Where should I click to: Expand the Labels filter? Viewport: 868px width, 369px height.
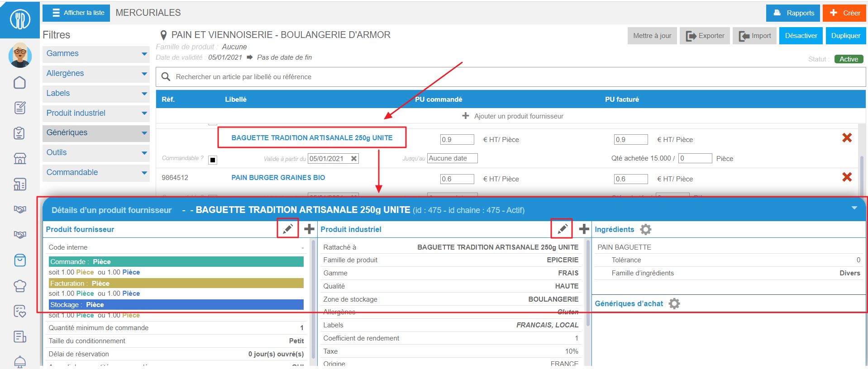point(96,94)
